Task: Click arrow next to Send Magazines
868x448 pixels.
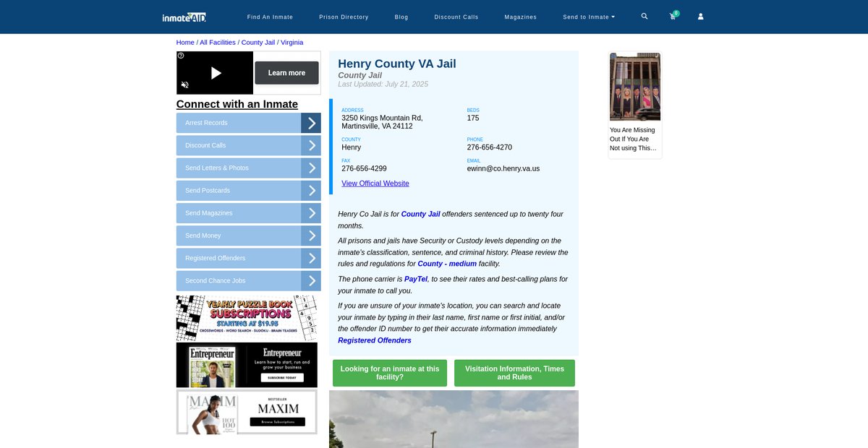Action: pyautogui.click(x=311, y=213)
